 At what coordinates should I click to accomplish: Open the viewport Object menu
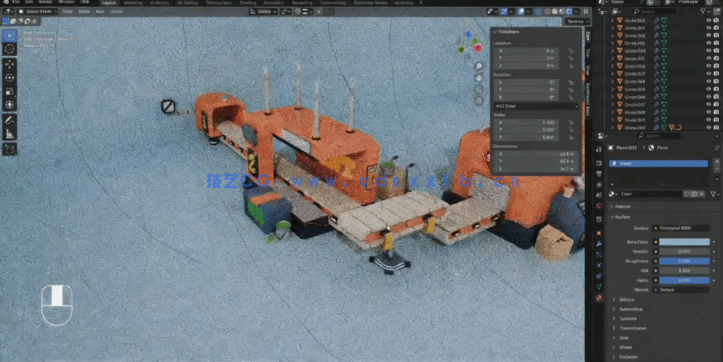pyautogui.click(x=116, y=11)
